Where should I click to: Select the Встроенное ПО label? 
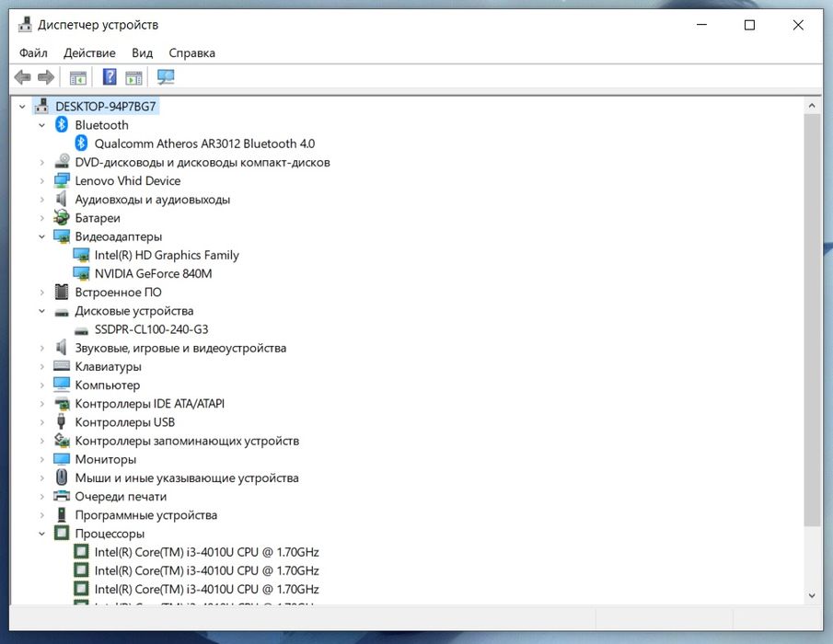(x=118, y=292)
